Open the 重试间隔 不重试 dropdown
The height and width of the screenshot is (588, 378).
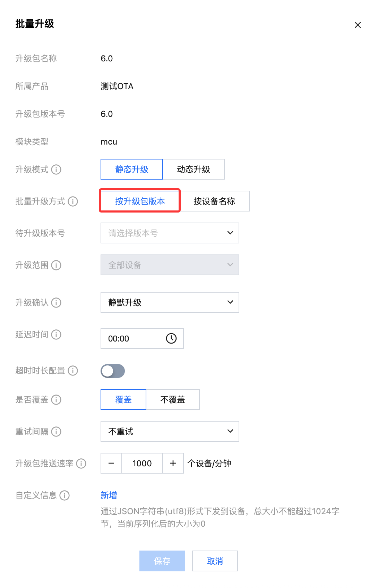pos(170,431)
